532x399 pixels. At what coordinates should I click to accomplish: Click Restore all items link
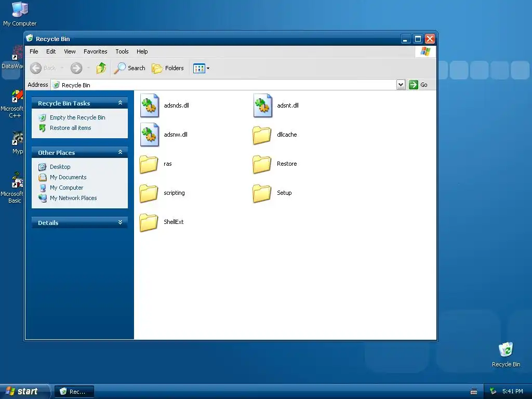tap(70, 128)
